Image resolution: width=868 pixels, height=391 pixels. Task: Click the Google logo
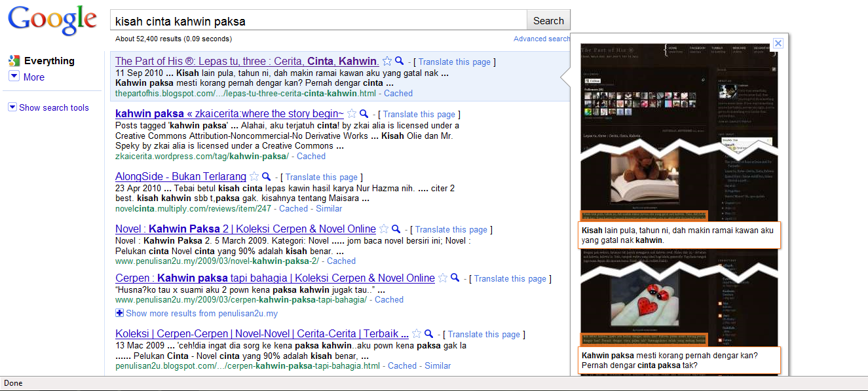(x=51, y=20)
